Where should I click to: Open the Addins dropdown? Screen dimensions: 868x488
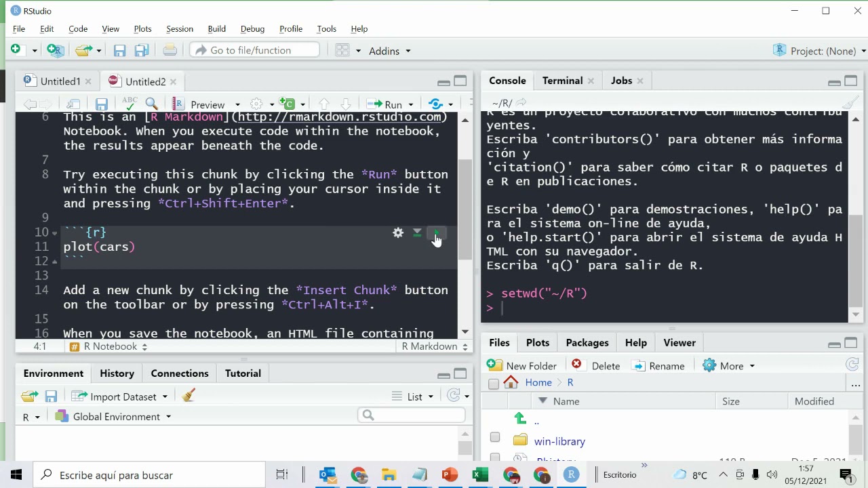[390, 51]
